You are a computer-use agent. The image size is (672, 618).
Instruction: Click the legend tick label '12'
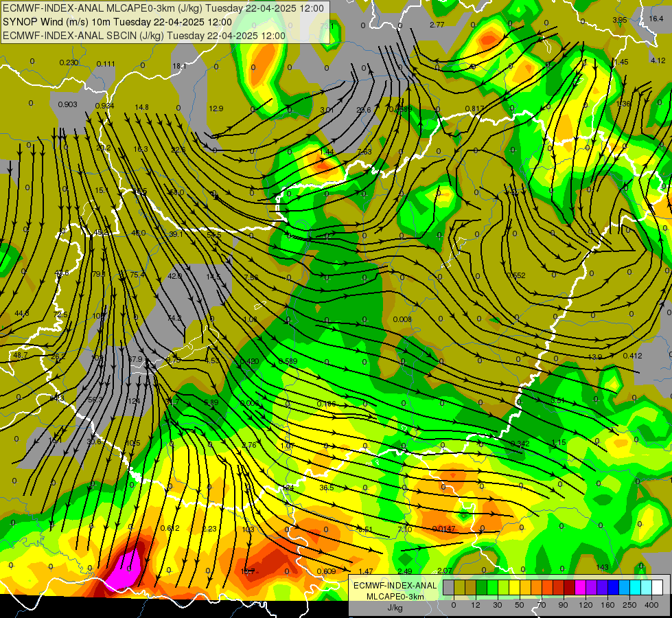click(476, 605)
